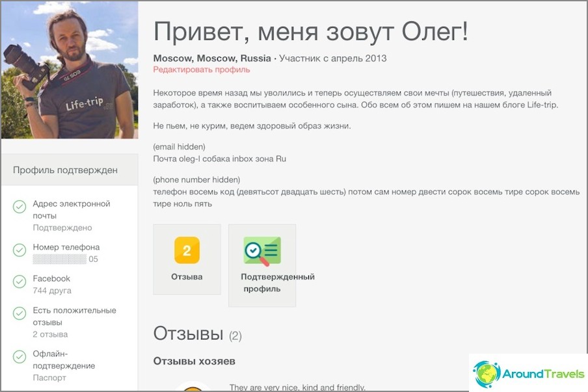Click the 'Facebook' verification label
The image size is (588, 392).
51,279
